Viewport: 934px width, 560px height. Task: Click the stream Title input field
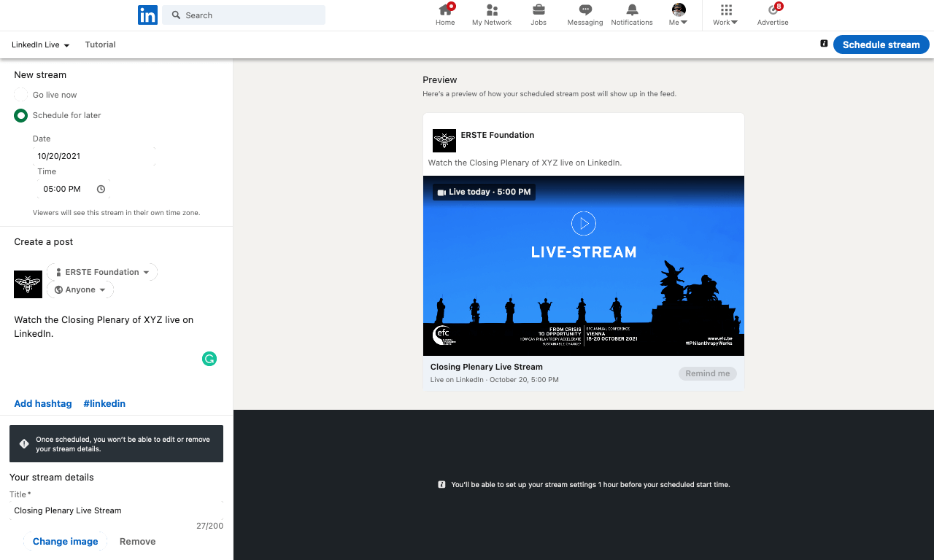point(116,510)
